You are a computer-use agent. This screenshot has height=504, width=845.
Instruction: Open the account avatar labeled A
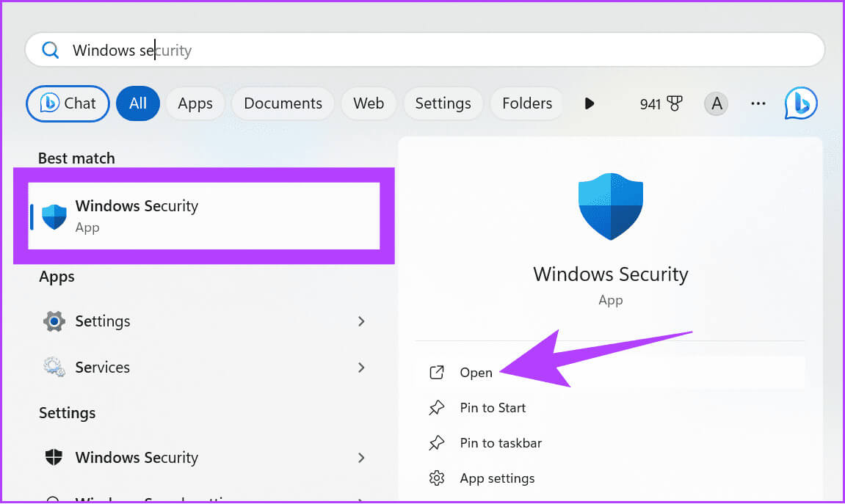[717, 103]
